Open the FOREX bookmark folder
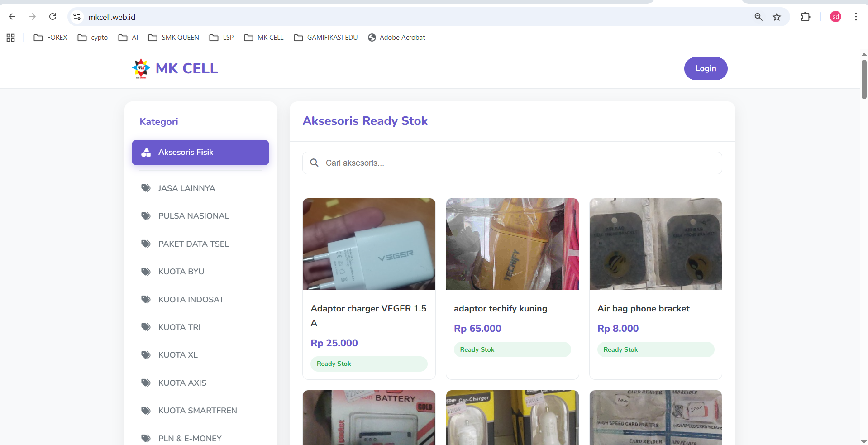868x445 pixels. (x=50, y=38)
